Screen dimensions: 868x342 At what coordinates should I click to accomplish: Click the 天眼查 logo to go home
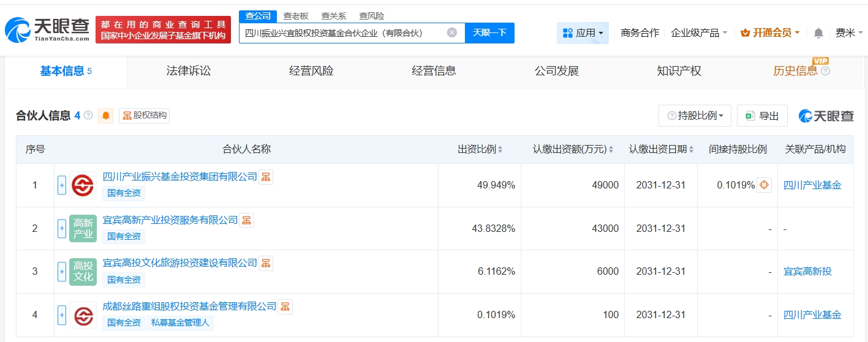point(47,29)
